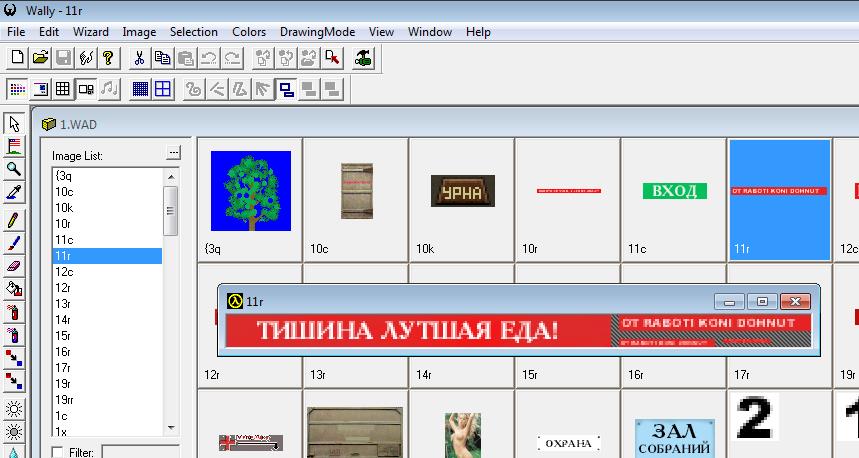The height and width of the screenshot is (458, 859).
Task: Select the green ВХОД thumbnail 11c
Action: (x=674, y=191)
